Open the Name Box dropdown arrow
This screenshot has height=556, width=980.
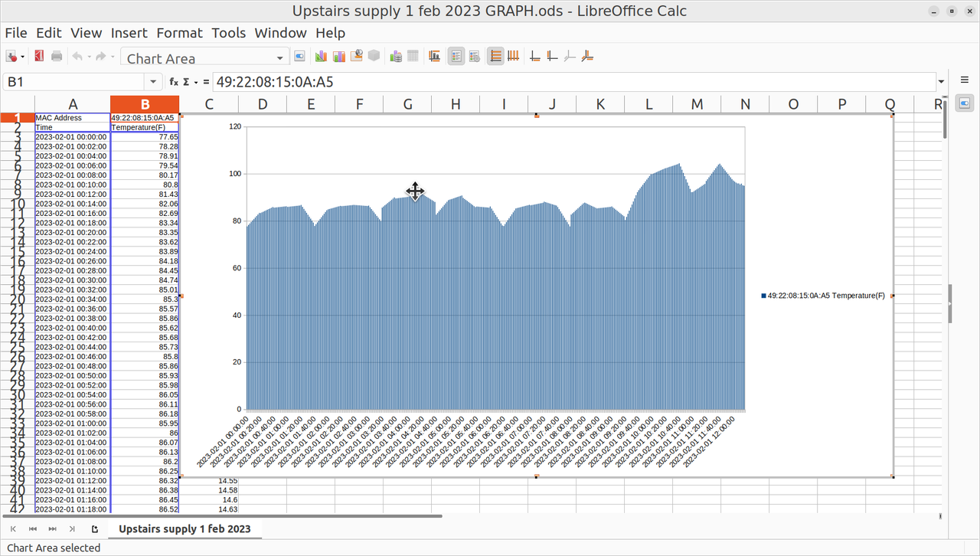pyautogui.click(x=154, y=82)
